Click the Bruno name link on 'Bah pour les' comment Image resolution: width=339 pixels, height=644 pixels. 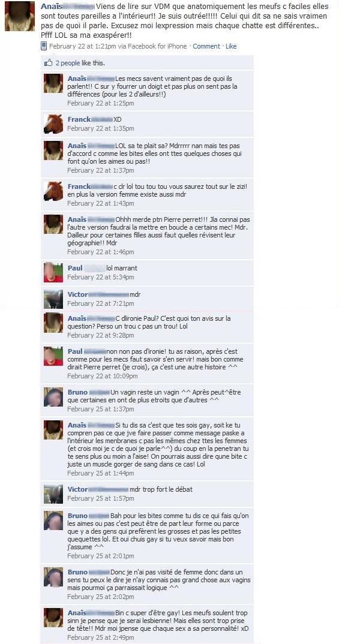77,516
